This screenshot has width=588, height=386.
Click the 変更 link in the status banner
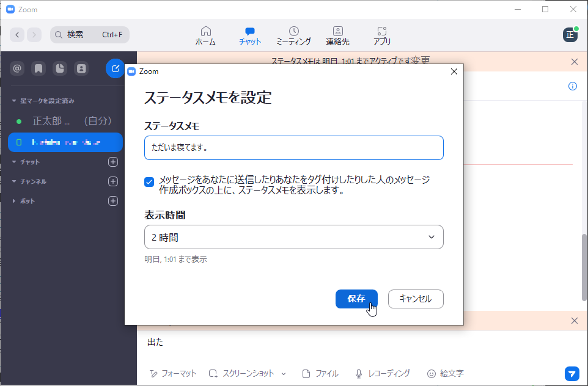coord(421,60)
